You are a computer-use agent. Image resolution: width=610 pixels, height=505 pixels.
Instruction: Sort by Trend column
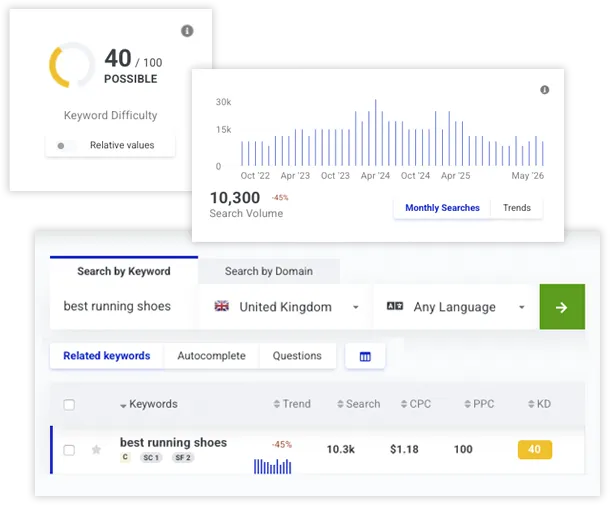pos(292,404)
